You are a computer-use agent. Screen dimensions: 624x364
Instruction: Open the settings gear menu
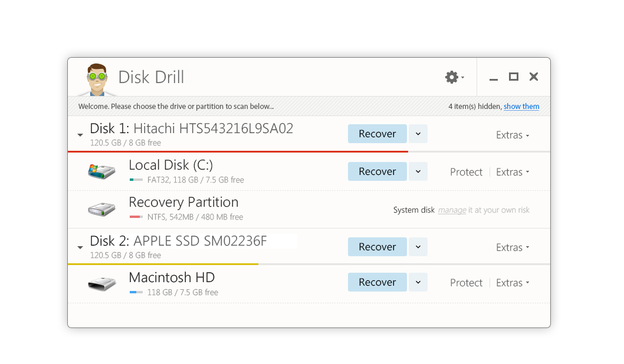(452, 77)
